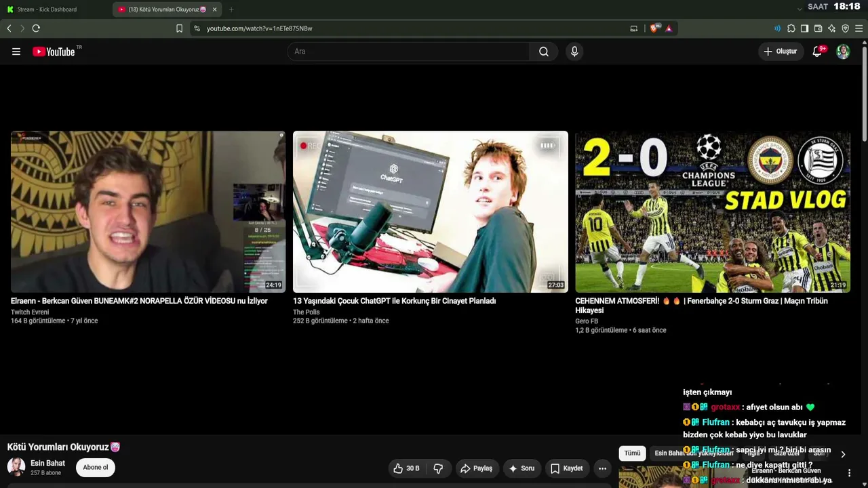Open the YouTube guide hamburger menu
The width and height of the screenshot is (868, 488).
pos(16,52)
